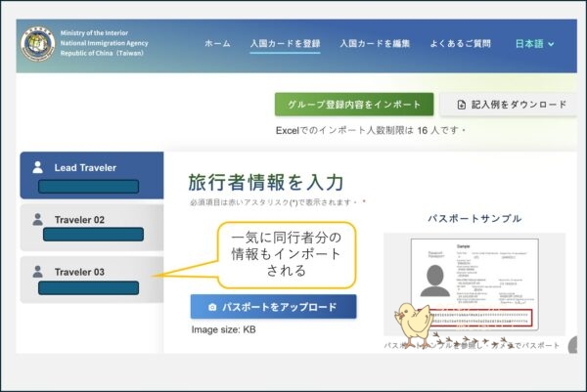The height and width of the screenshot is (392, 587).
Task: Open the 入国カードを編集 page
Action: click(x=375, y=44)
